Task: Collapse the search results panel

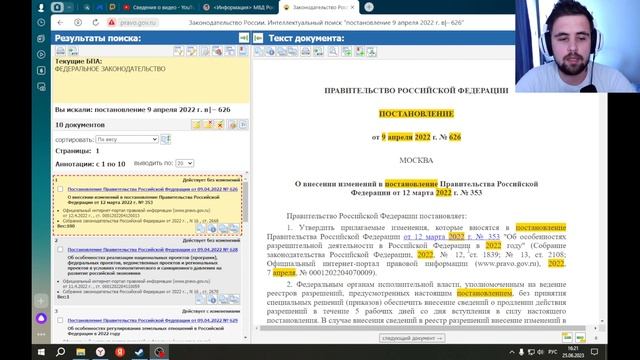Action: (x=244, y=38)
